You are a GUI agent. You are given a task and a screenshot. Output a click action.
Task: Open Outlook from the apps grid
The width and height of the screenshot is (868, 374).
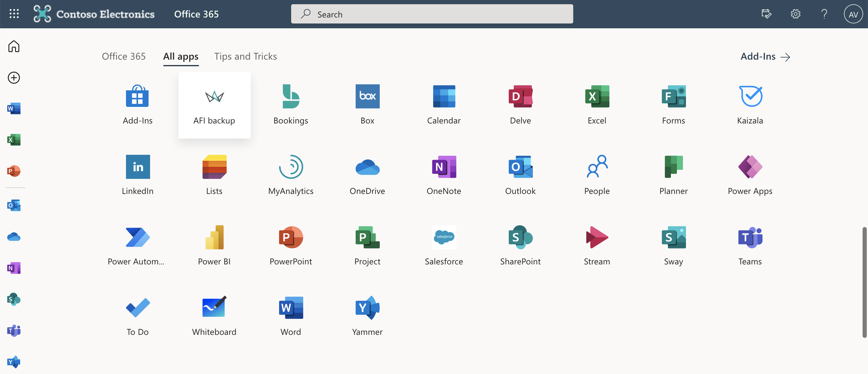tap(520, 175)
